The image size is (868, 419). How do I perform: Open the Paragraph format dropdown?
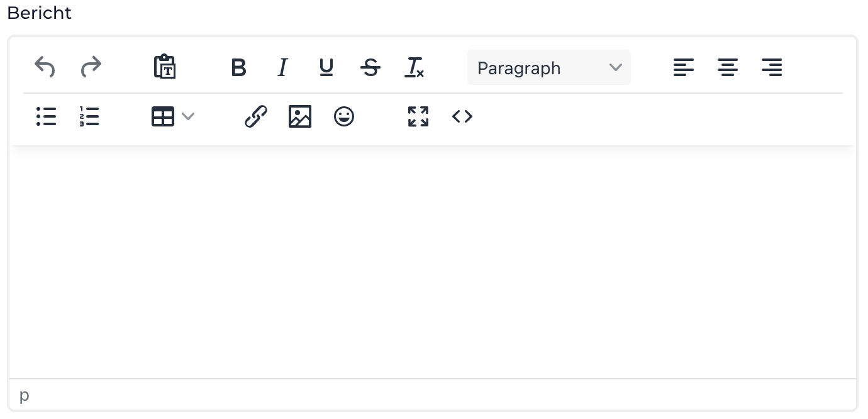pos(549,67)
